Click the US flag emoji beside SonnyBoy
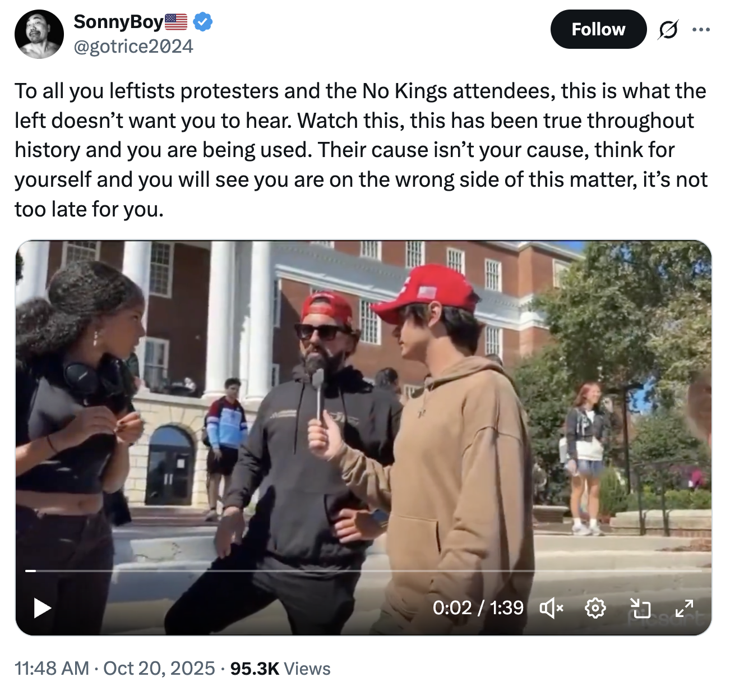Image resolution: width=730 pixels, height=700 pixels. 176,22
